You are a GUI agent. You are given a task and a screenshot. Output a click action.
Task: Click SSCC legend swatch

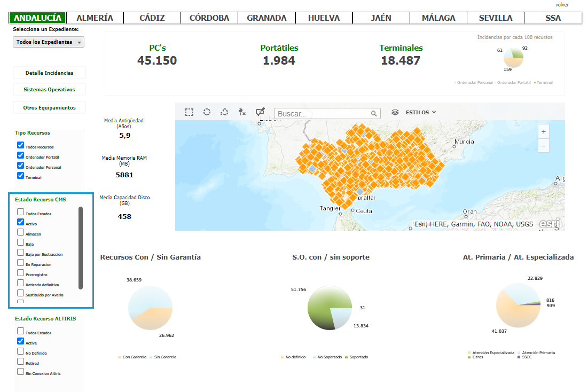pyautogui.click(x=519, y=357)
